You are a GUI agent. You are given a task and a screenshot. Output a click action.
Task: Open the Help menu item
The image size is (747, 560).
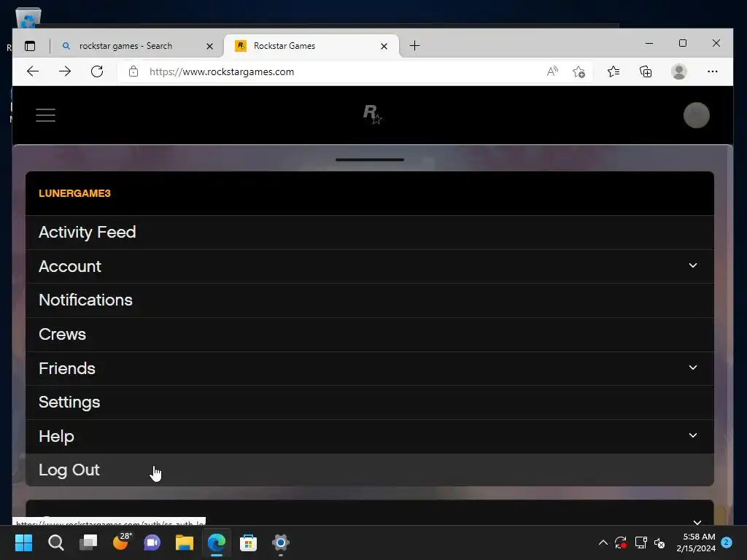coord(370,436)
